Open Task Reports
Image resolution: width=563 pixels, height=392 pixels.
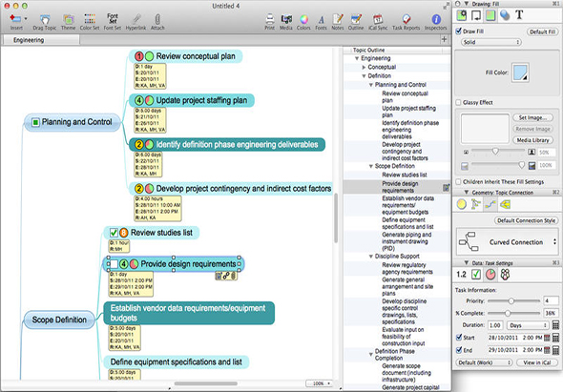tap(407, 19)
